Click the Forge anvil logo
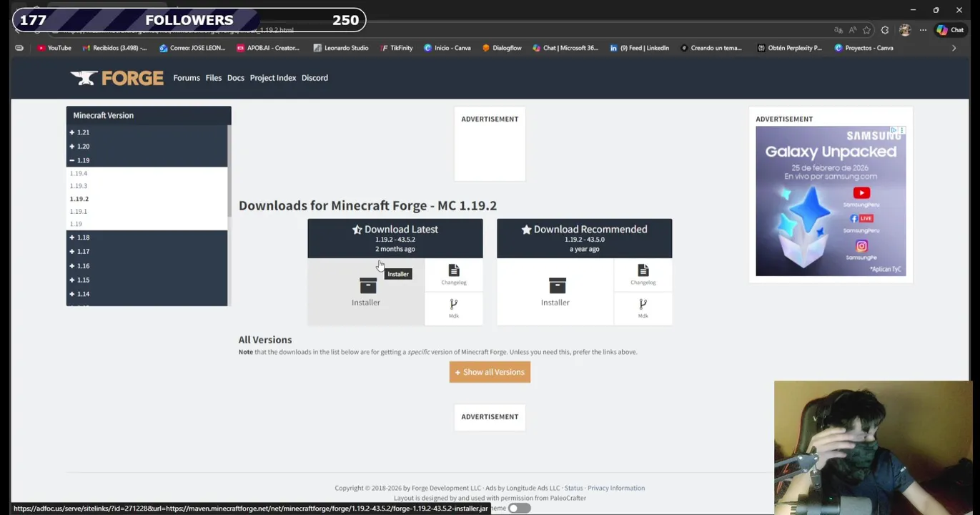 click(x=117, y=78)
